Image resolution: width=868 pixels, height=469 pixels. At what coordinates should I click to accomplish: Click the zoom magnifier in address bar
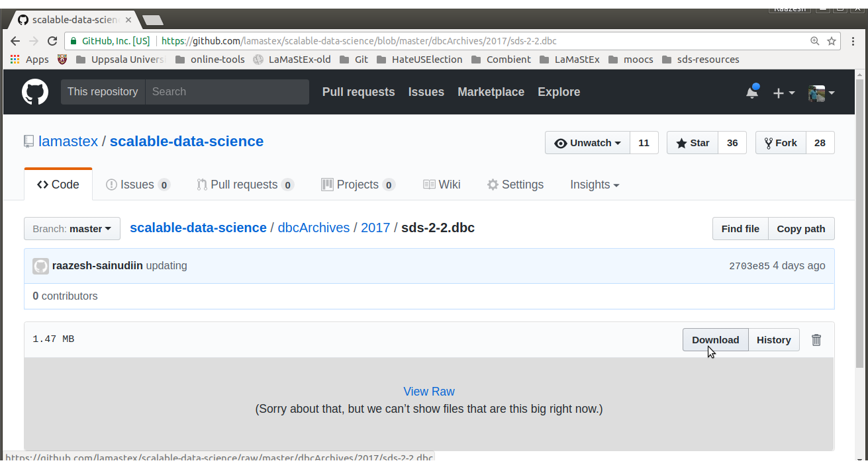click(x=815, y=41)
